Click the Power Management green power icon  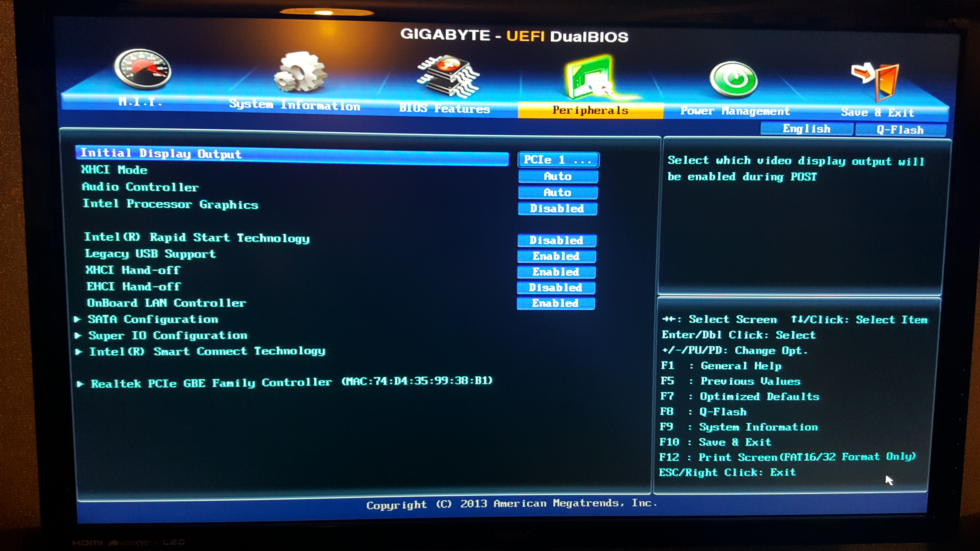(733, 80)
